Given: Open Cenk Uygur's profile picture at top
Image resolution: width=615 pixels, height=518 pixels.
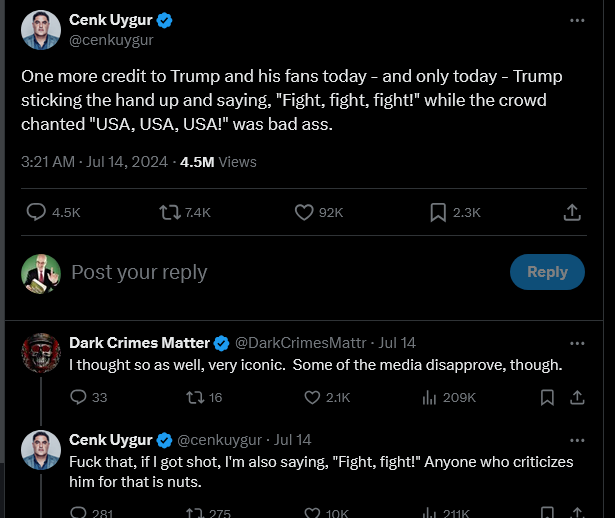Looking at the screenshot, I should tap(41, 30).
